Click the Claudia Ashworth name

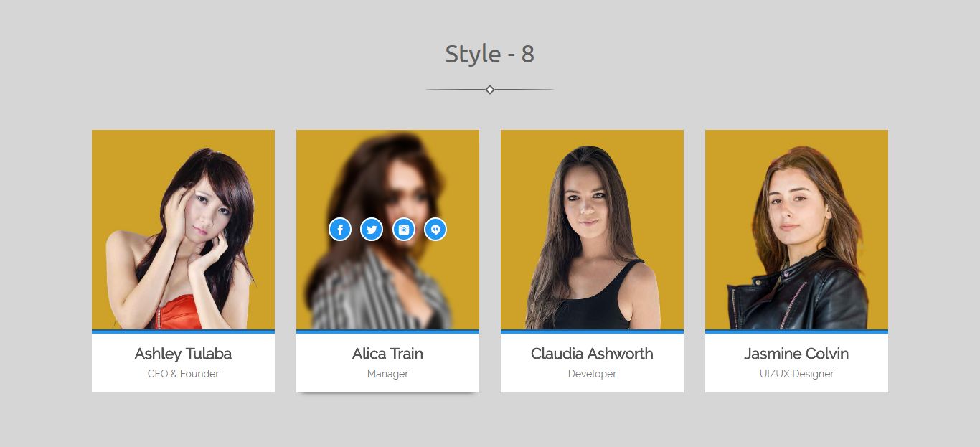pyautogui.click(x=592, y=354)
